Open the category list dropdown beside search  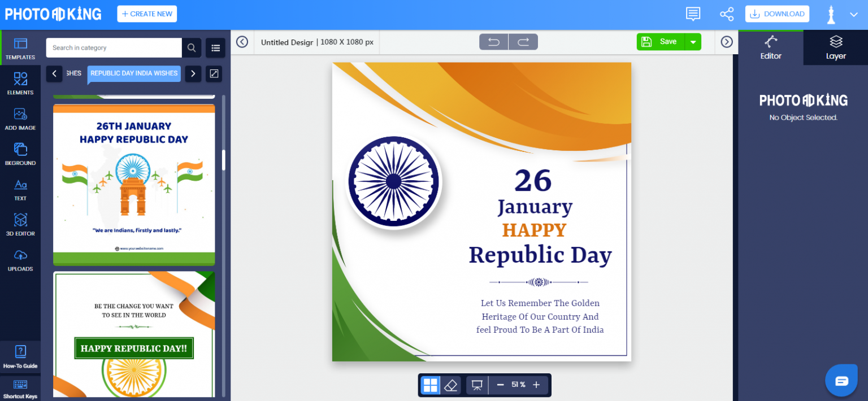pos(215,47)
